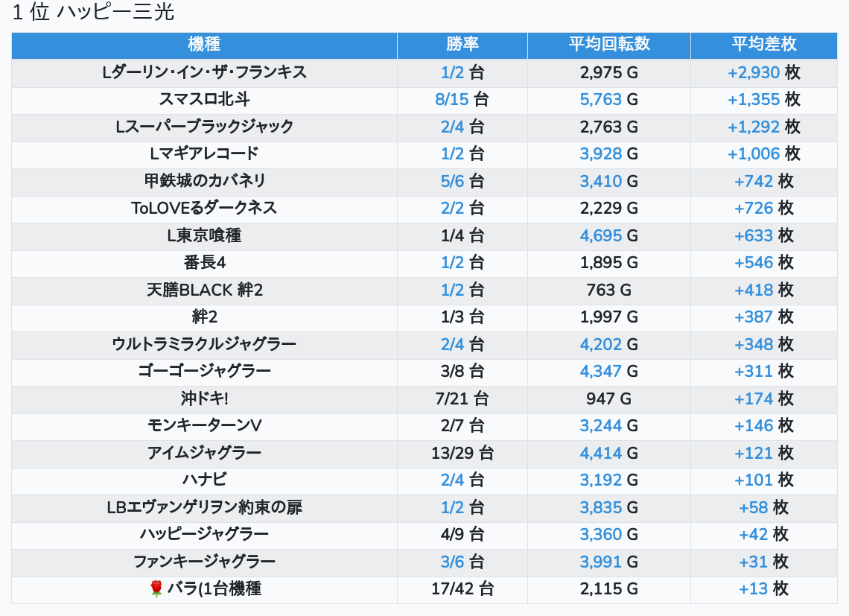Sort by the 平均回転数 column header
Image resolution: width=849 pixels, height=616 pixels.
609,45
